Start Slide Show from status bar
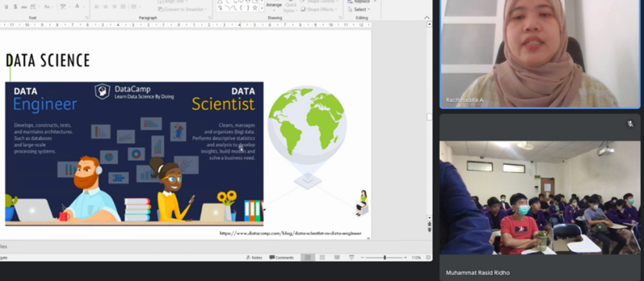 coord(351,257)
